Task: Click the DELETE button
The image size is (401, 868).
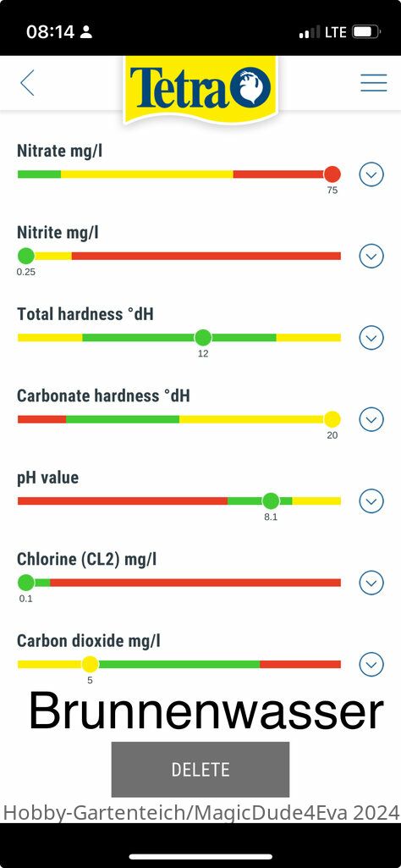Action: (x=200, y=770)
